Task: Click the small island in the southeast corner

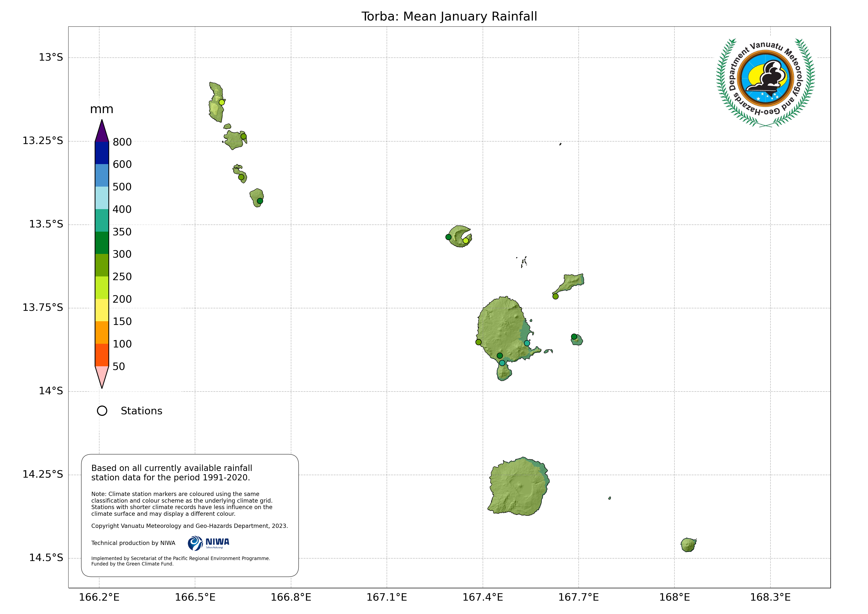Action: 688,545
